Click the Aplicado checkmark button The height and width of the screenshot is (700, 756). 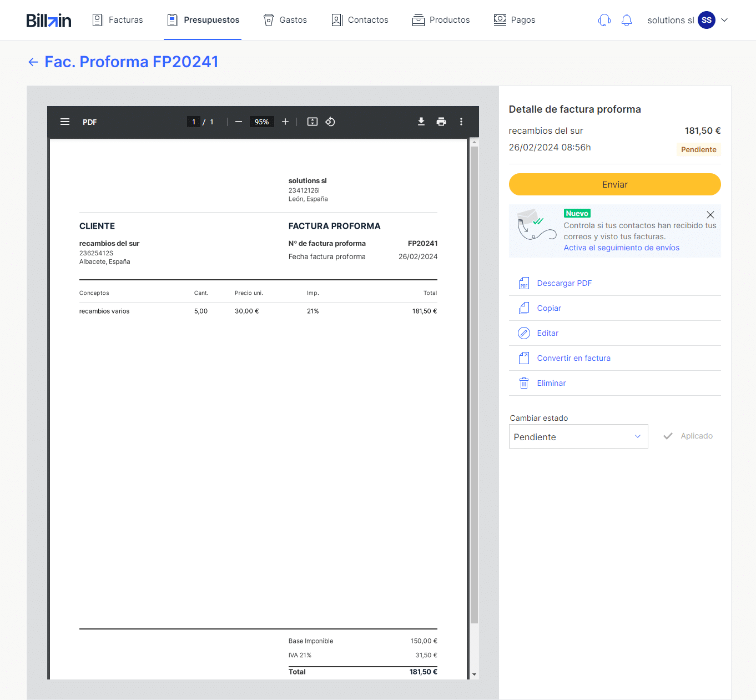[x=688, y=436]
